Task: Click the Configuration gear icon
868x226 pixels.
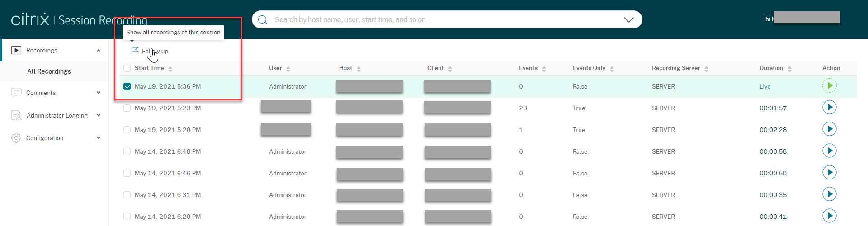Action: (x=16, y=138)
